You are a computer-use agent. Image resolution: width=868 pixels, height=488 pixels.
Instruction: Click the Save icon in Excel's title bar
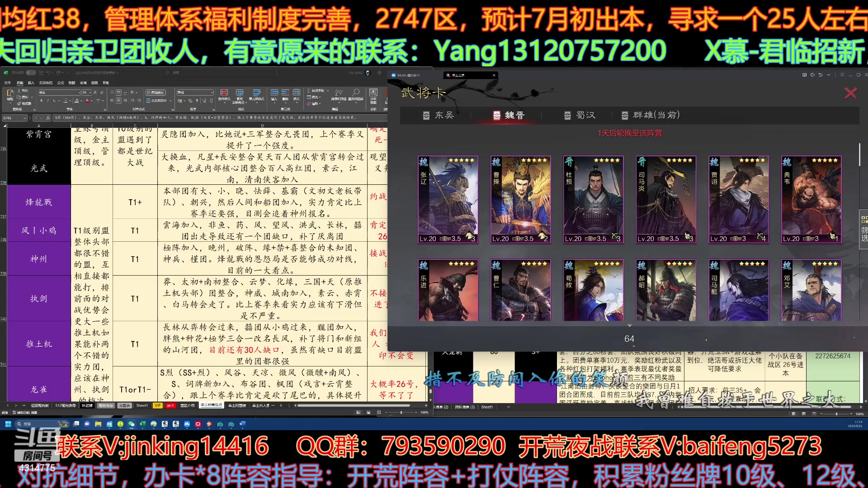pyautogui.click(x=41, y=73)
